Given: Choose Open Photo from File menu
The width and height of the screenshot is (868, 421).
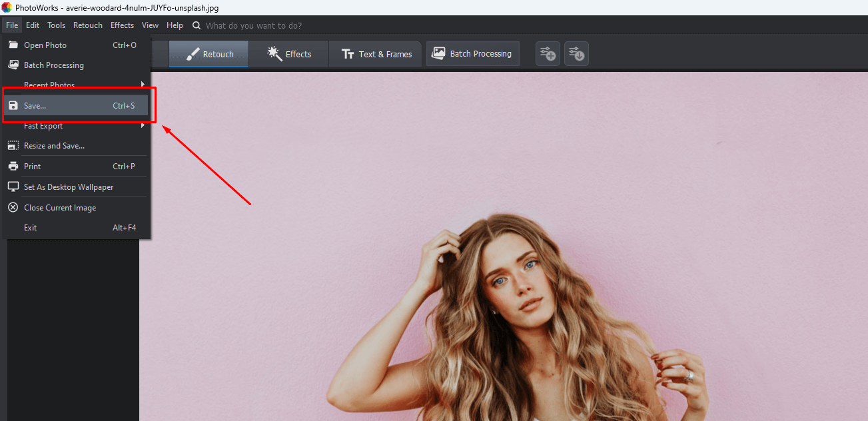Looking at the screenshot, I should point(76,45).
